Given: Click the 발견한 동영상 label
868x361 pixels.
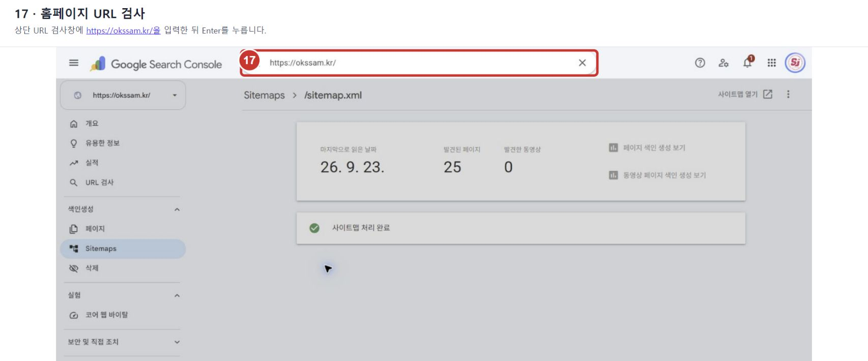Looking at the screenshot, I should coord(522,149).
